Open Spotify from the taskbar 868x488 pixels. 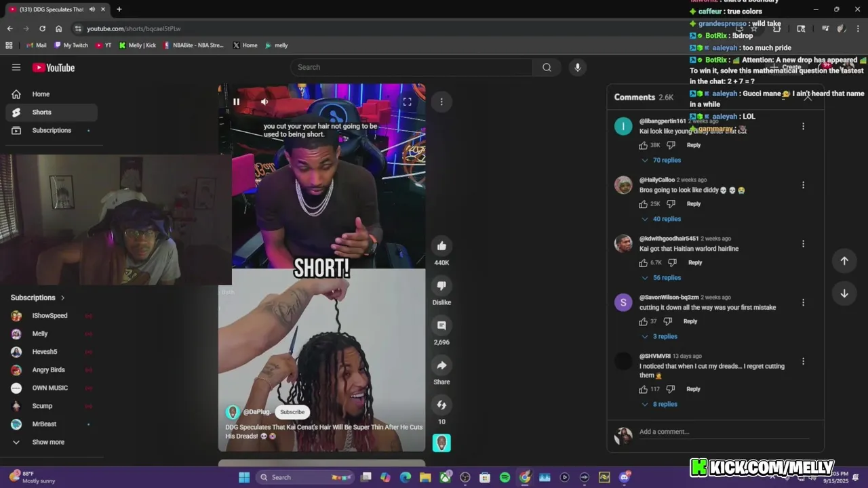pos(505,477)
